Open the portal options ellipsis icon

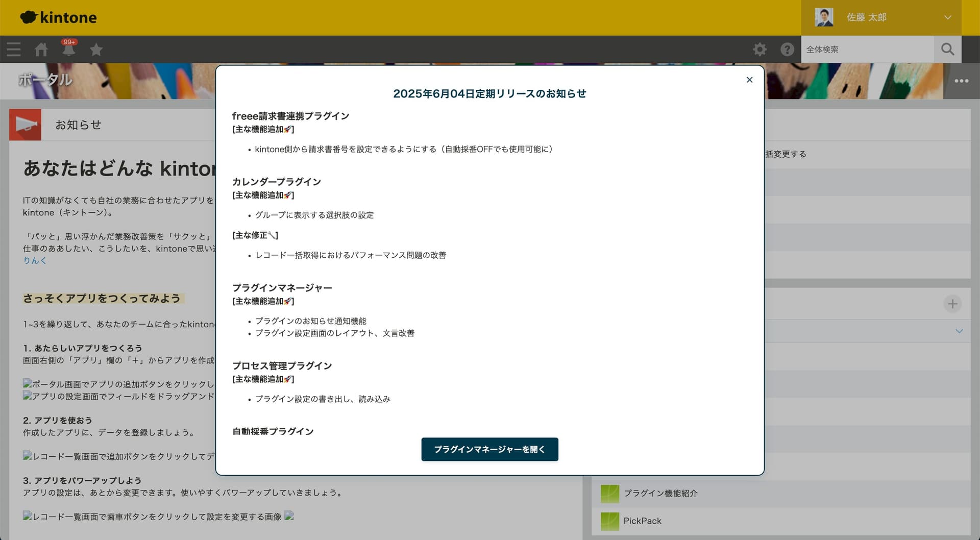point(962,81)
